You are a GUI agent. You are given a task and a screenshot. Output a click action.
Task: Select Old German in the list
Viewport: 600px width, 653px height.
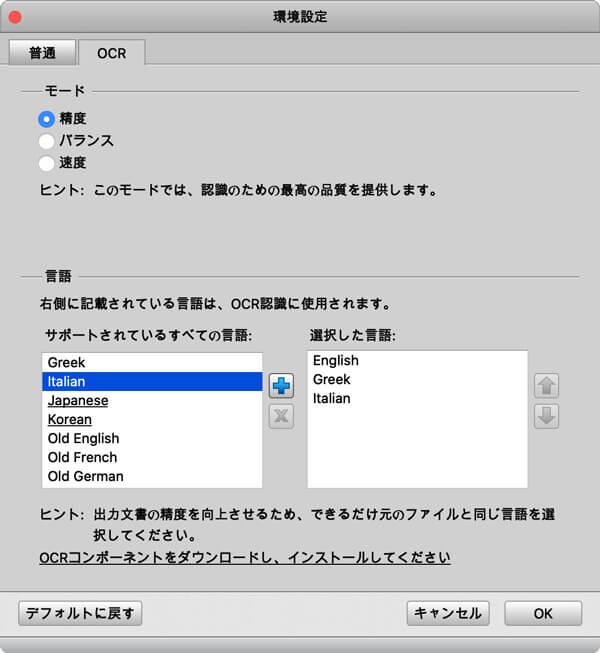click(152, 476)
